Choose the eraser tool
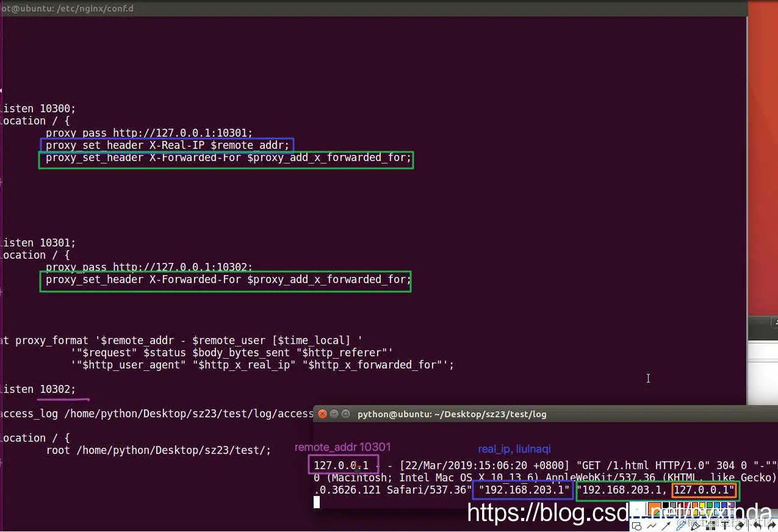 [740, 526]
